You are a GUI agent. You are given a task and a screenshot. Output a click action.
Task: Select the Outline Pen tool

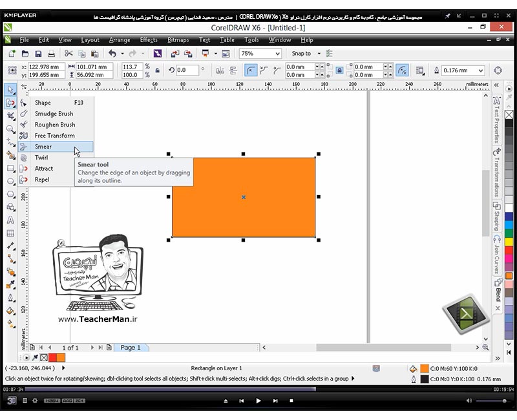click(10, 297)
